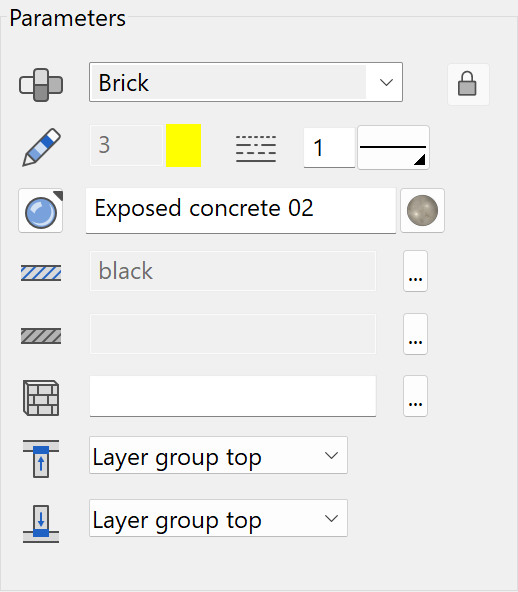Click the concrete surface preview thumbnail
The height and width of the screenshot is (592, 518).
[422, 210]
